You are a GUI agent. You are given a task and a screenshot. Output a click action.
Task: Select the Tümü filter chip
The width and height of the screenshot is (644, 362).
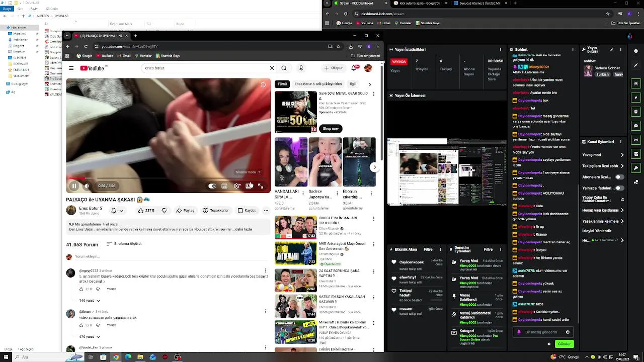pos(282,84)
